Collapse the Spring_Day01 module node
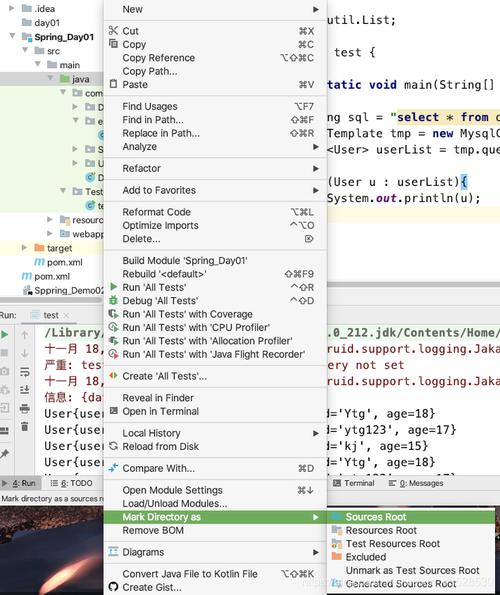Screen dimensions: 500x595 [12, 36]
